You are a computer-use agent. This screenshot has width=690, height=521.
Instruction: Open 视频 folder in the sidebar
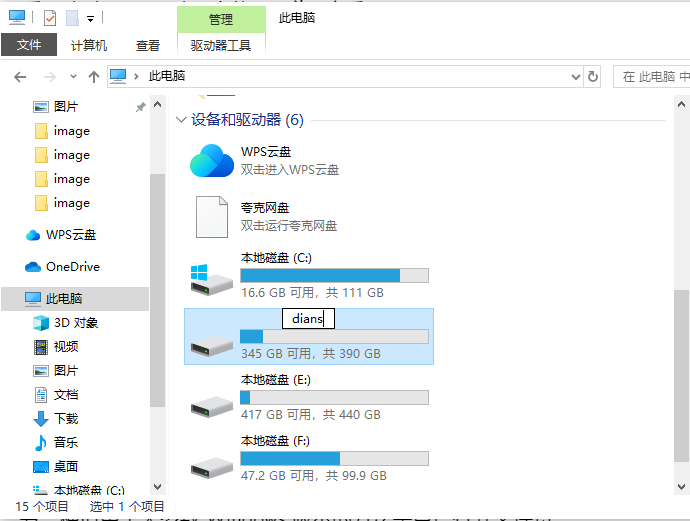click(x=56, y=347)
